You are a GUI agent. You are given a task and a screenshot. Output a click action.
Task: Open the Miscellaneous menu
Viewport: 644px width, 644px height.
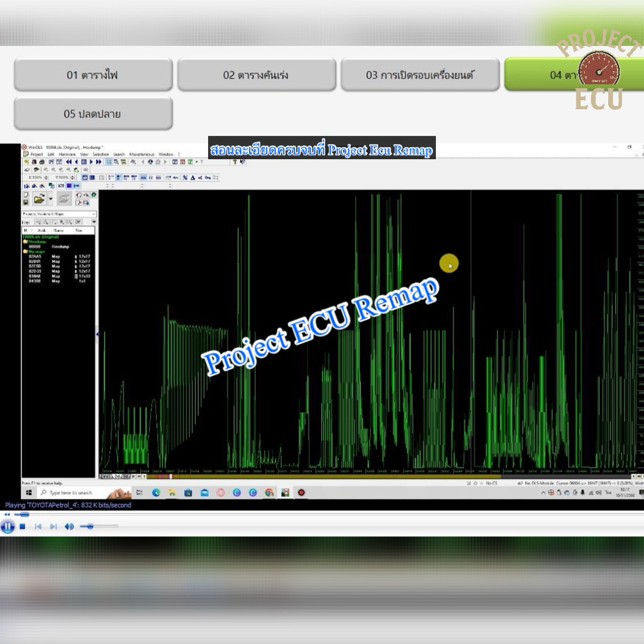[142, 154]
